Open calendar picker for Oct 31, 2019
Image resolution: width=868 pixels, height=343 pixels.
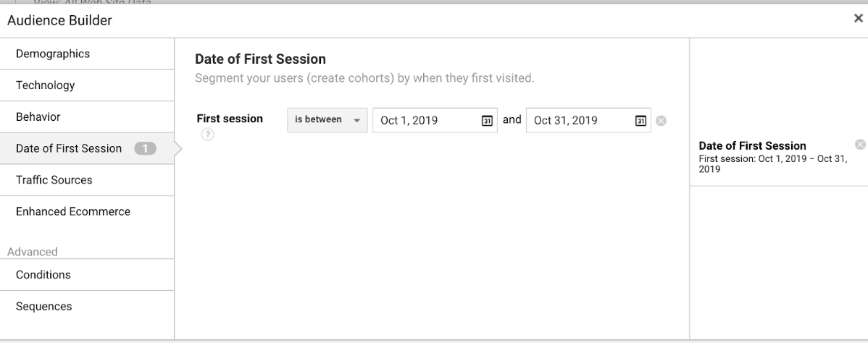(x=640, y=121)
